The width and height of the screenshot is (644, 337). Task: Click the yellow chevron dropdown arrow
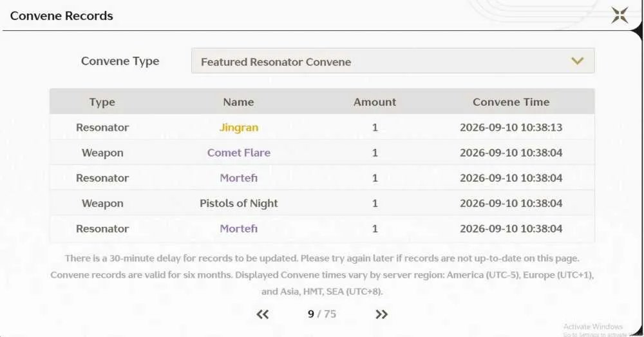(x=577, y=61)
